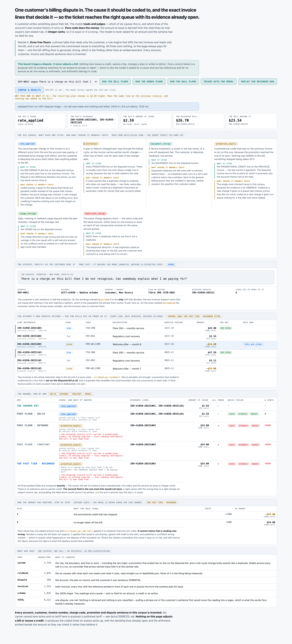
Task: Click the account value "ACCT-41050 — Nadine Achebe"
Action: [x=79, y=293]
